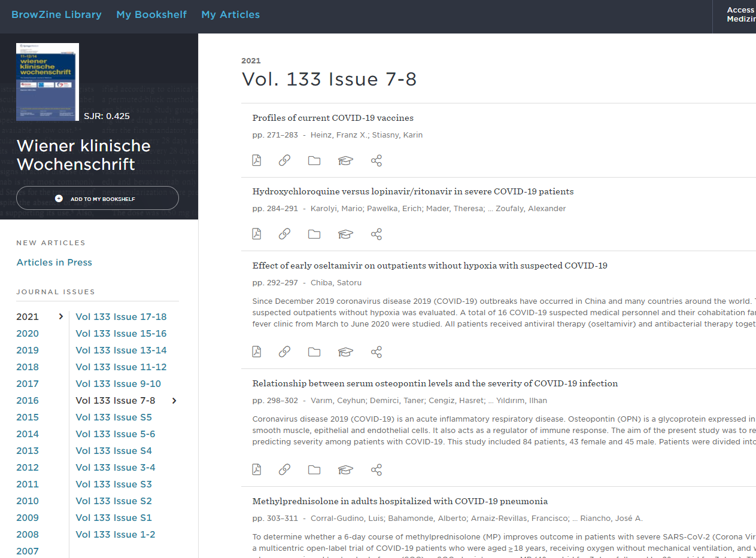Choose year 2020 in journal issues
756x558 pixels.
[x=28, y=334]
